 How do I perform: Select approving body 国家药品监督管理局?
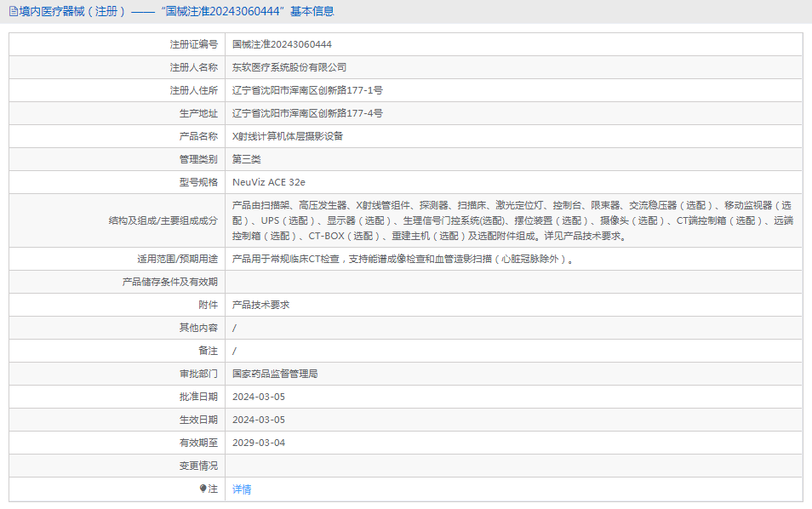(275, 374)
